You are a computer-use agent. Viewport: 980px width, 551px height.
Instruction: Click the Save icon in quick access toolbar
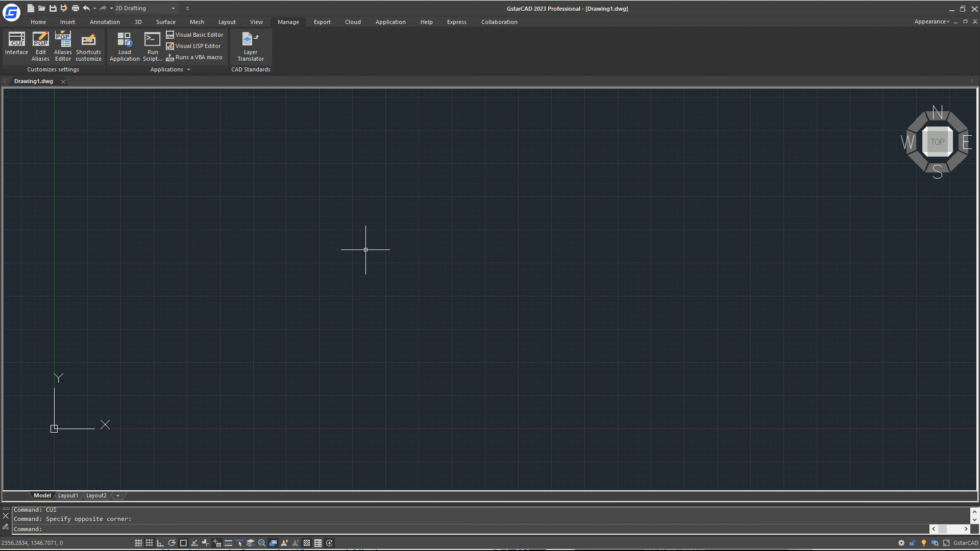[53, 8]
